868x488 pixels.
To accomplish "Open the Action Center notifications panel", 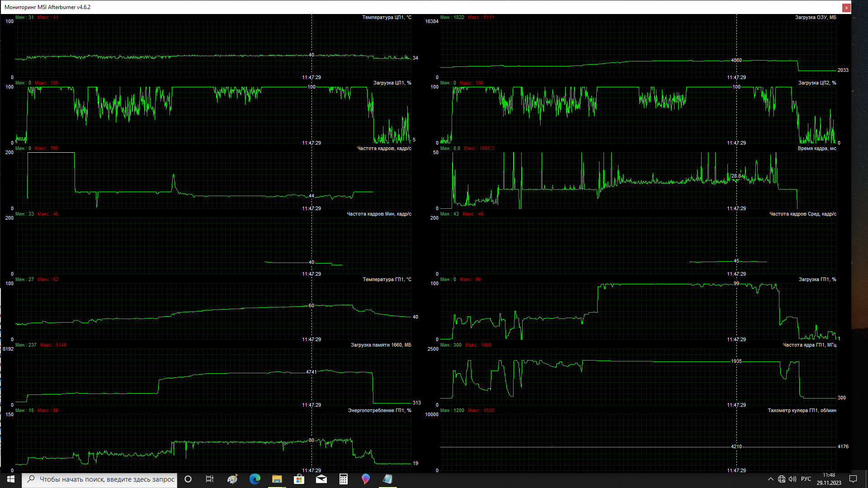I will tap(853, 479).
